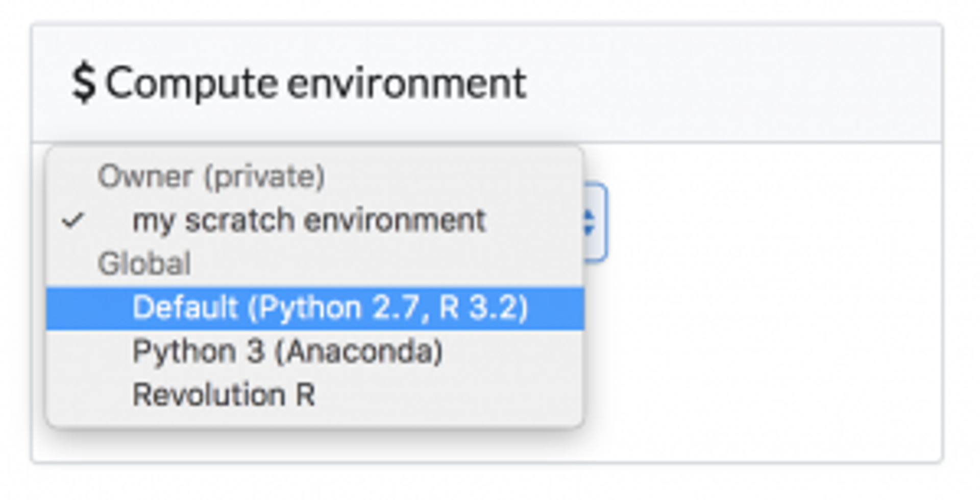Viewport: 980px width, 500px height.
Task: Select my scratch environment option
Action: point(308,221)
